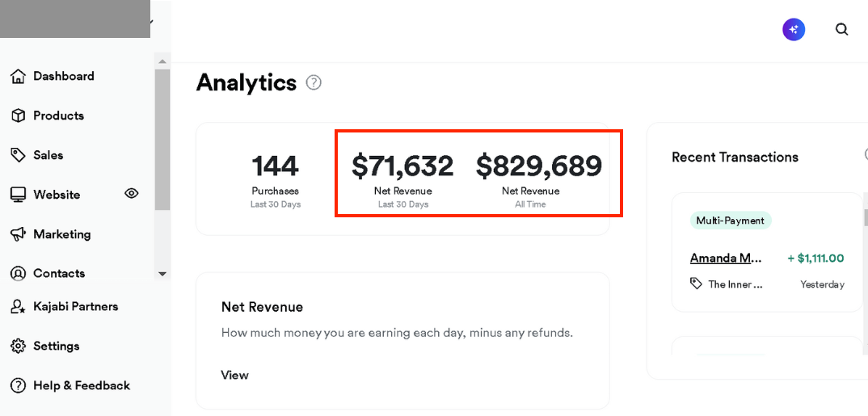Click the Dashboard home icon
The width and height of the screenshot is (868, 416).
tap(18, 76)
